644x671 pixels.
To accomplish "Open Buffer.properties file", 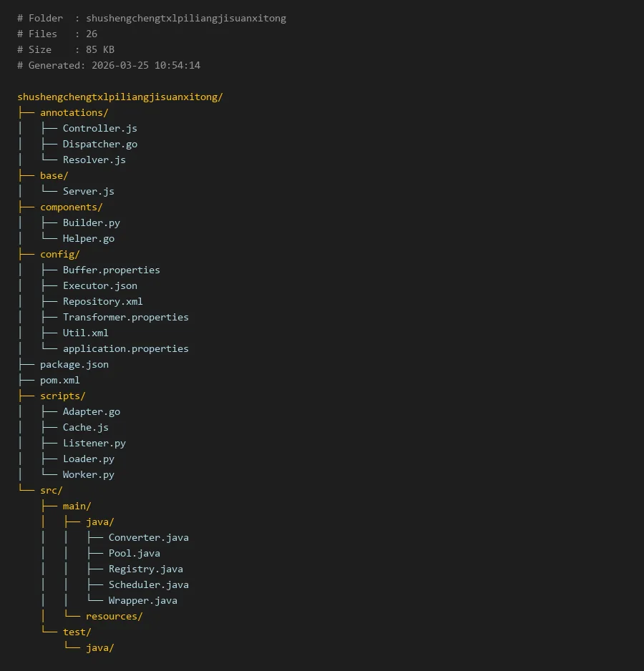I will tap(111, 270).
